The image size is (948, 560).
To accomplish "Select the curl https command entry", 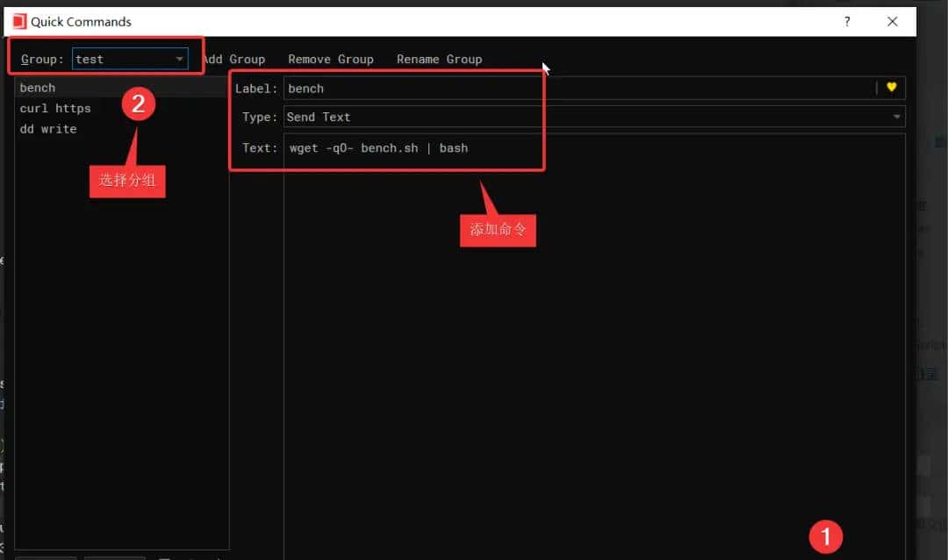I will [x=55, y=108].
